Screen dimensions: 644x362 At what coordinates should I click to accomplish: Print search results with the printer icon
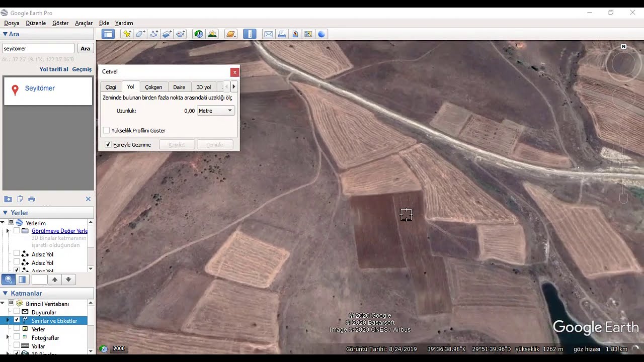32,199
